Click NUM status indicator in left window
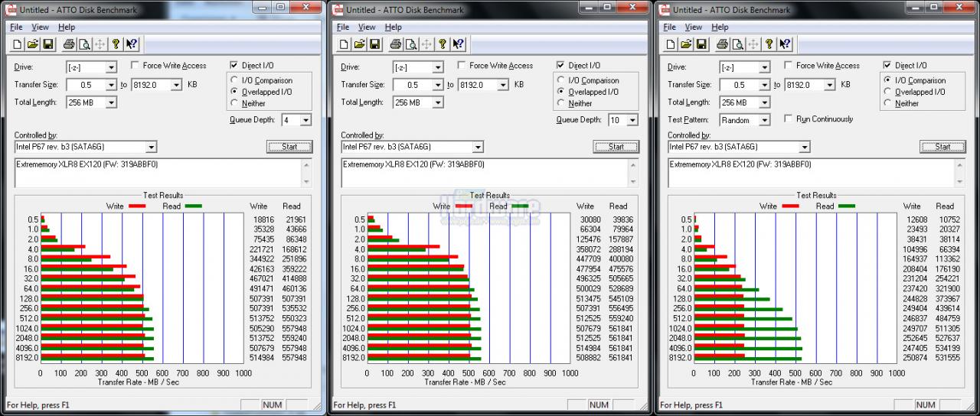 coord(272,405)
